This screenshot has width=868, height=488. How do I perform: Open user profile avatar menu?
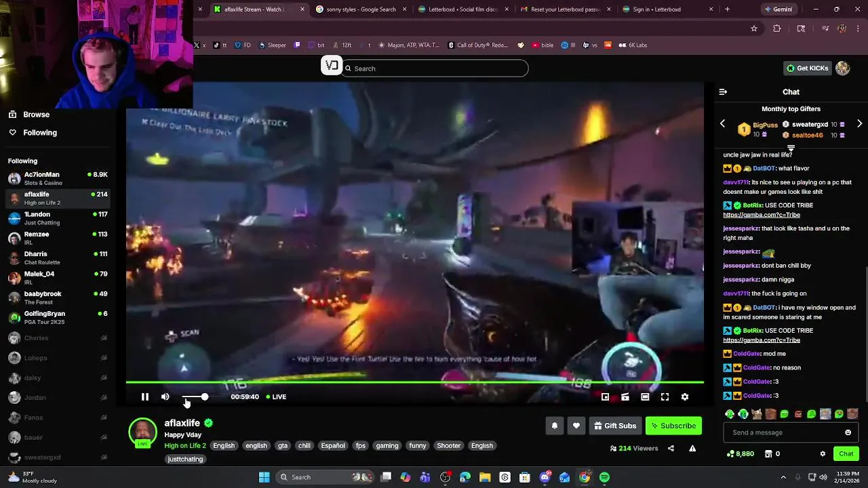click(842, 68)
